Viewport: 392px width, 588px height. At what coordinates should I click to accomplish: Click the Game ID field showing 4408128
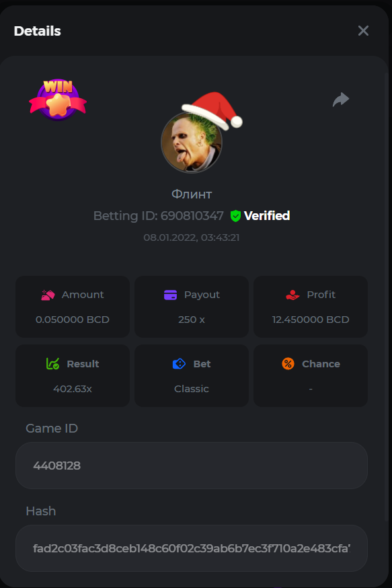tap(192, 466)
